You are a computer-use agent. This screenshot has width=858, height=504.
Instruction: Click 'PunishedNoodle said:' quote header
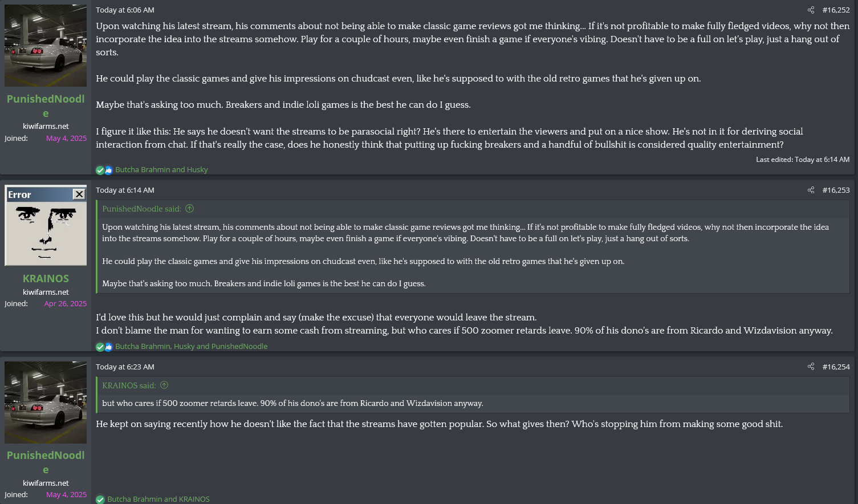[x=142, y=209]
